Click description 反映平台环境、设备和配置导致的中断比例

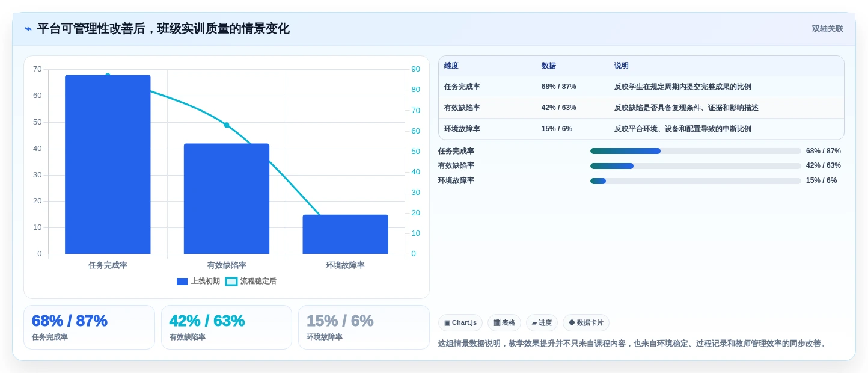(x=683, y=129)
